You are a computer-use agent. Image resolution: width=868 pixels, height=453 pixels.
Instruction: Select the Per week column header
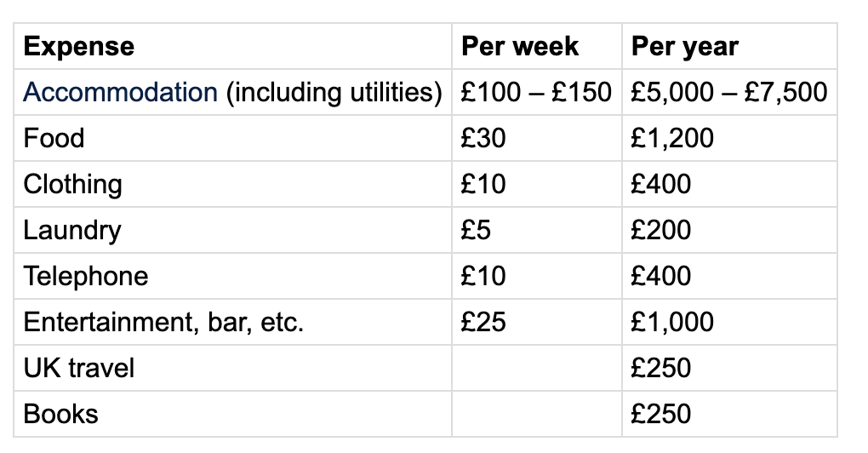(x=520, y=46)
